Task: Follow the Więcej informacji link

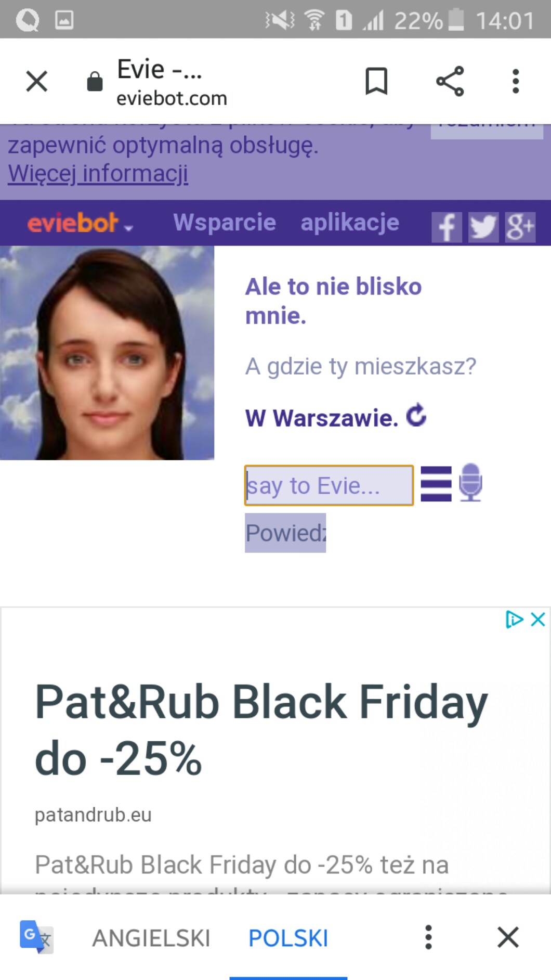Action: 98,173
